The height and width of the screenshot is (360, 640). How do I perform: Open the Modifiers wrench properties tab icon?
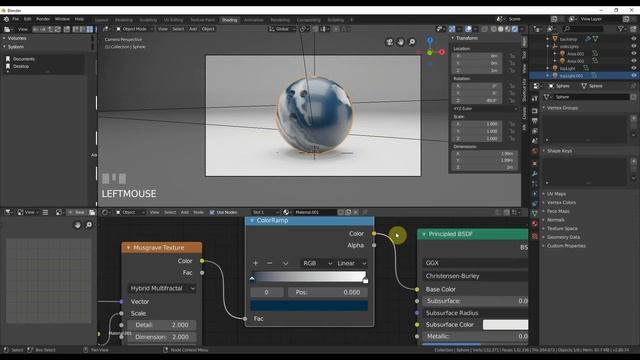pyautogui.click(x=535, y=174)
